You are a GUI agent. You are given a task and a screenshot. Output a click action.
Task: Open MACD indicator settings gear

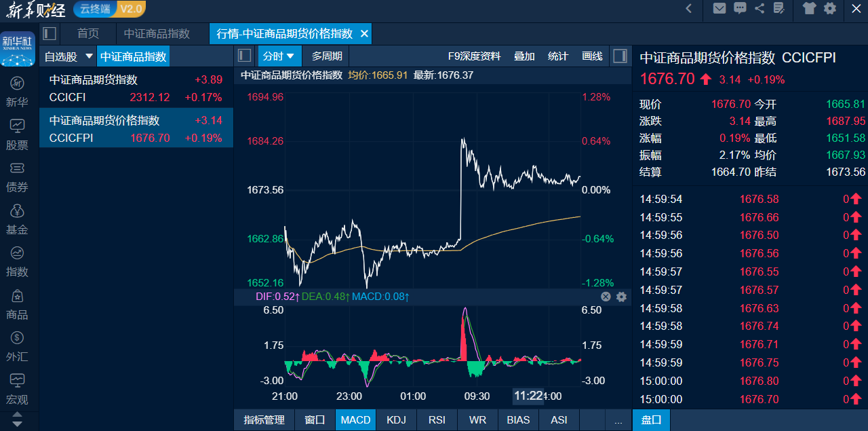point(621,297)
